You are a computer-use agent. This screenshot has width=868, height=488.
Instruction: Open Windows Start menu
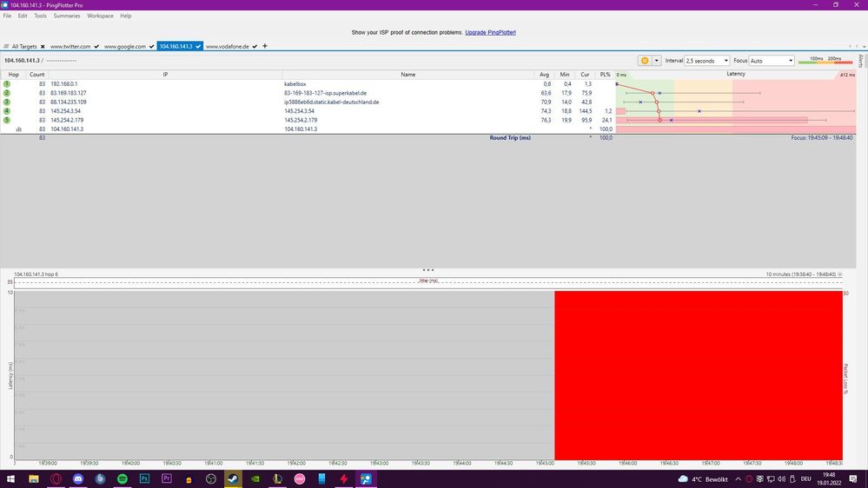[x=10, y=478]
